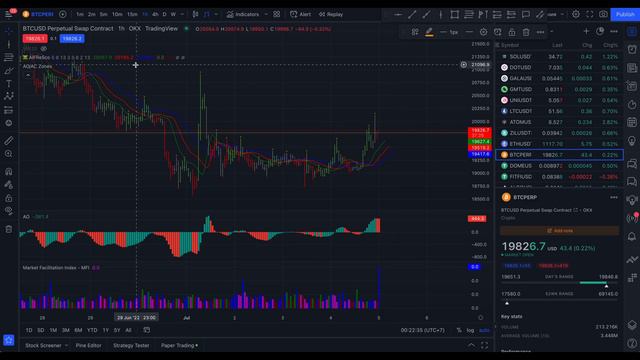Toggle magnet mode in left toolbar
Viewport: 640px width, 360px height.
coord(9,171)
